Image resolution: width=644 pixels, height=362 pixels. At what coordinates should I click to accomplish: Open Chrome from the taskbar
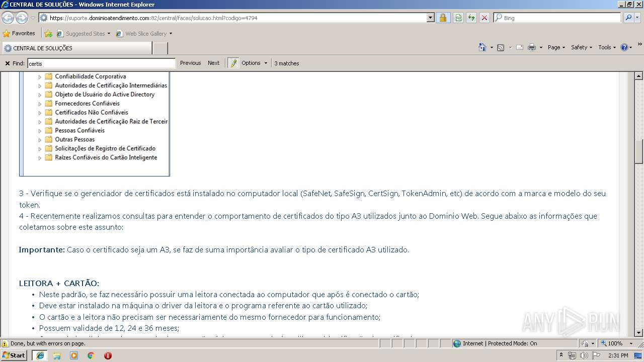point(91,355)
